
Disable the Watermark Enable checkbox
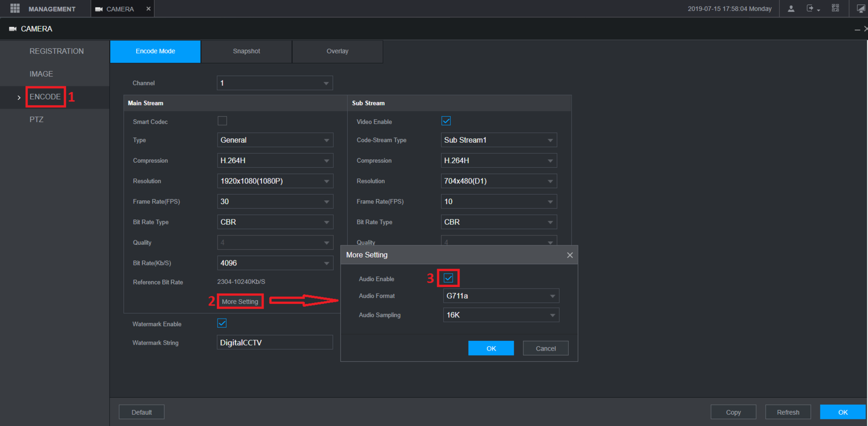(222, 323)
